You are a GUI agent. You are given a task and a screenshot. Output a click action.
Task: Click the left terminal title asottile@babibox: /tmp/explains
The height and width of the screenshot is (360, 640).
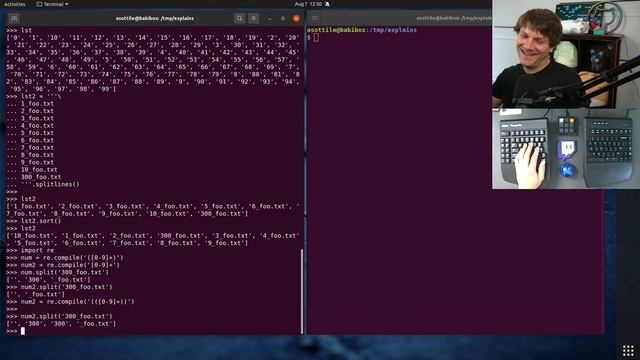[155, 18]
